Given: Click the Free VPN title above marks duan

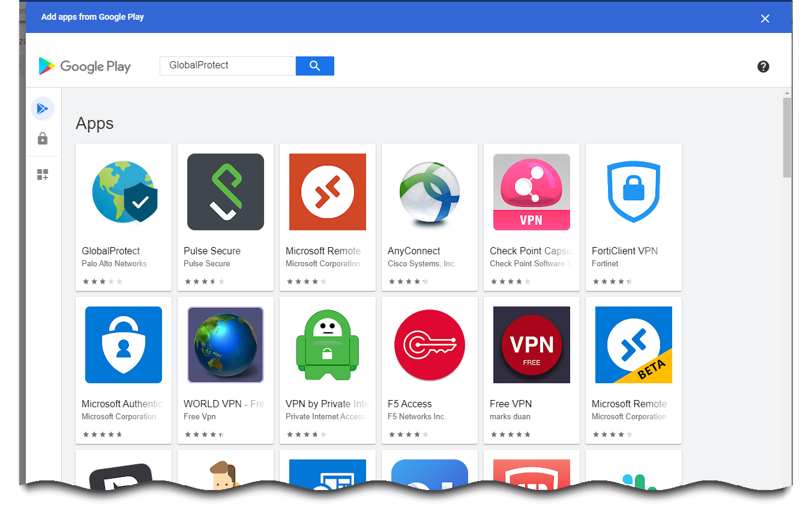Looking at the screenshot, I should (x=511, y=404).
